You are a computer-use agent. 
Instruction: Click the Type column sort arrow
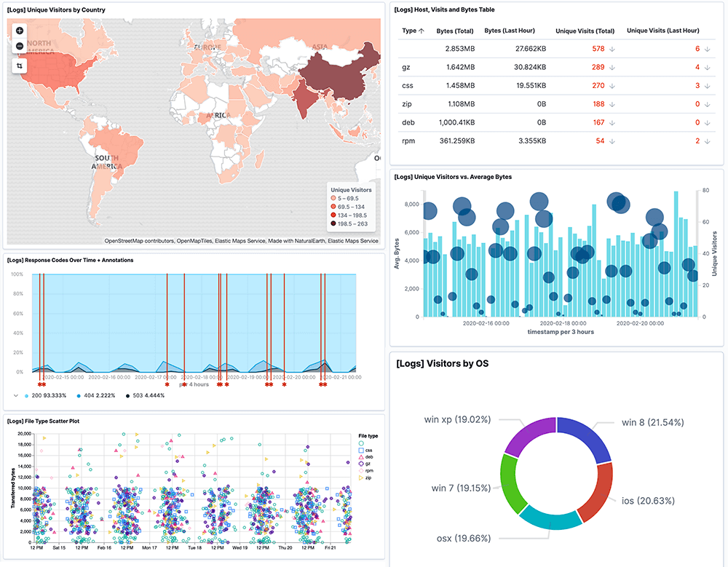(421, 32)
